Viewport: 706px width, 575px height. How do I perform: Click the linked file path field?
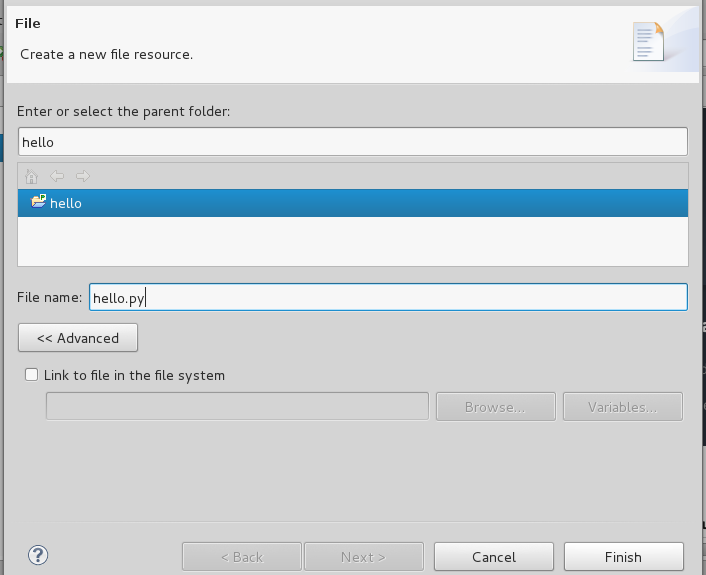tap(237, 406)
